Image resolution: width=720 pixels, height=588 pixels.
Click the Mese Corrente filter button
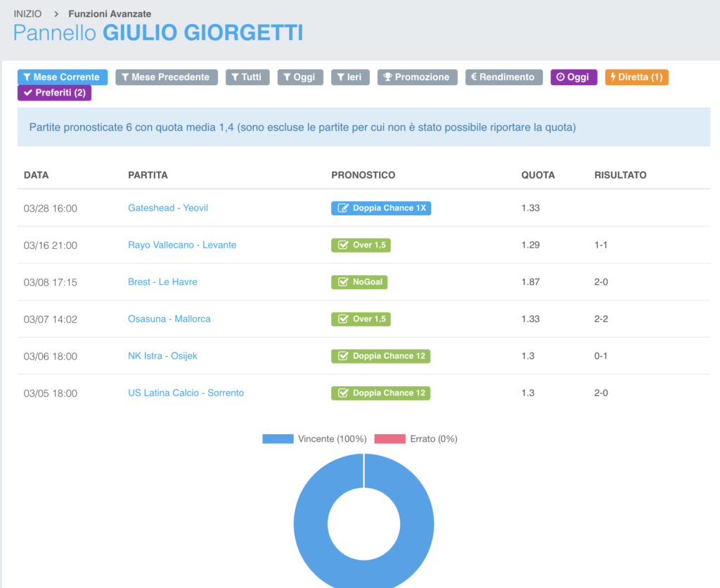point(63,77)
